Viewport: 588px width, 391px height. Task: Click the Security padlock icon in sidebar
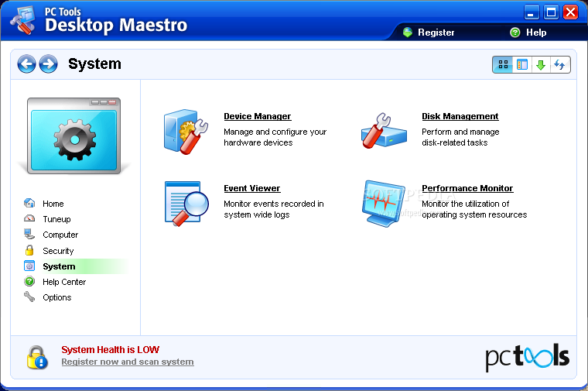point(29,250)
